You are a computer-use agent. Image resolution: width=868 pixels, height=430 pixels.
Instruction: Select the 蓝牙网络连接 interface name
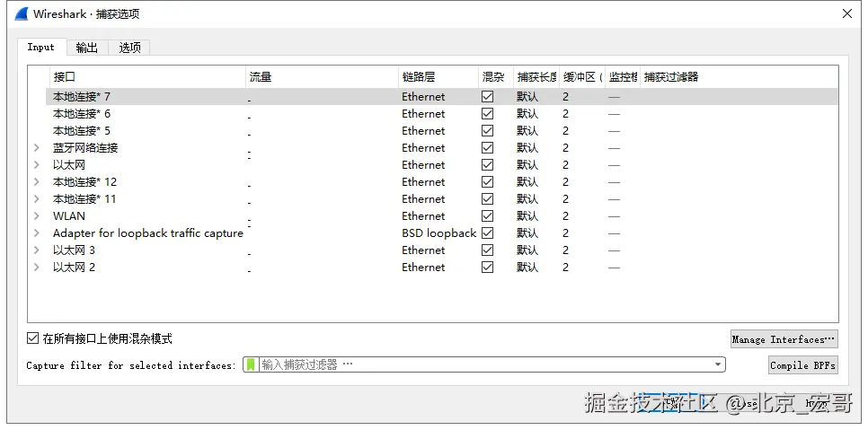click(x=85, y=148)
